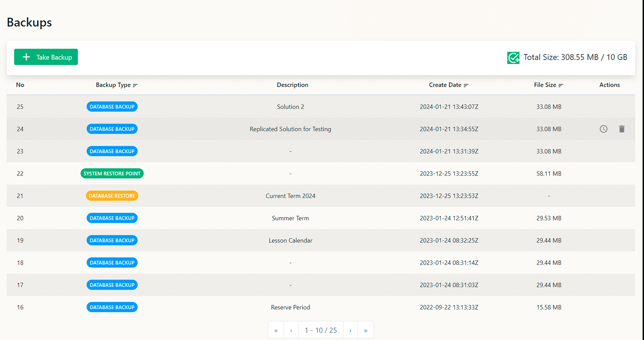Click the page range 1 - 10 / 25
Viewport: 644px width, 340px height.
pos(321,330)
